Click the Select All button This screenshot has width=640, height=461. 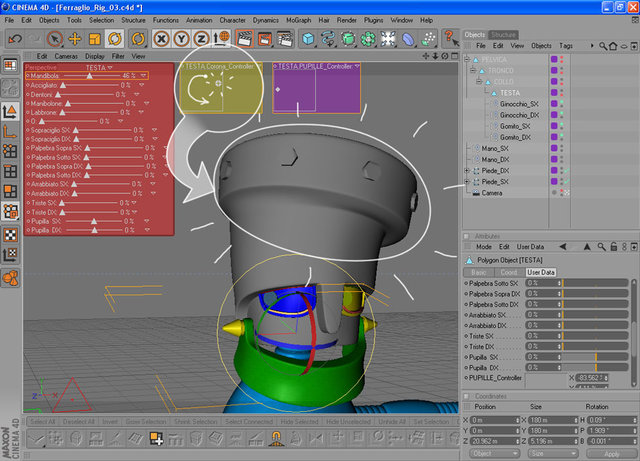[42, 421]
